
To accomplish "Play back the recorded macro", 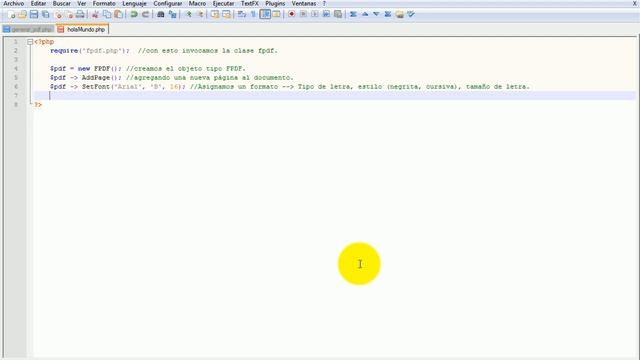I will (315, 15).
